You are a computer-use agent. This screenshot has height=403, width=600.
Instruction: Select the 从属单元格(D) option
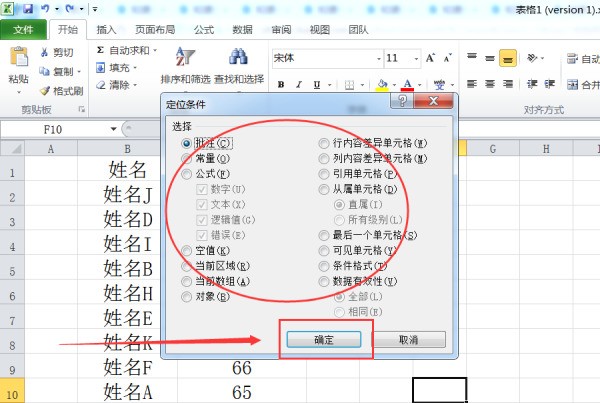pos(324,189)
